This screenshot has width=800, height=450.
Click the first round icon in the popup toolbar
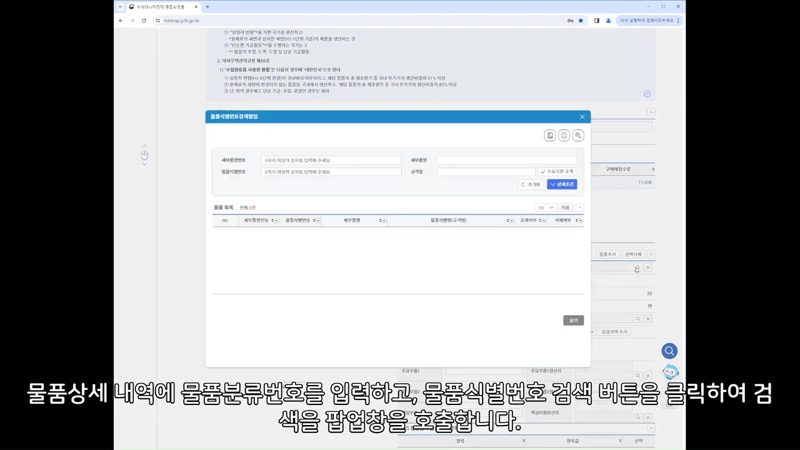pos(549,135)
